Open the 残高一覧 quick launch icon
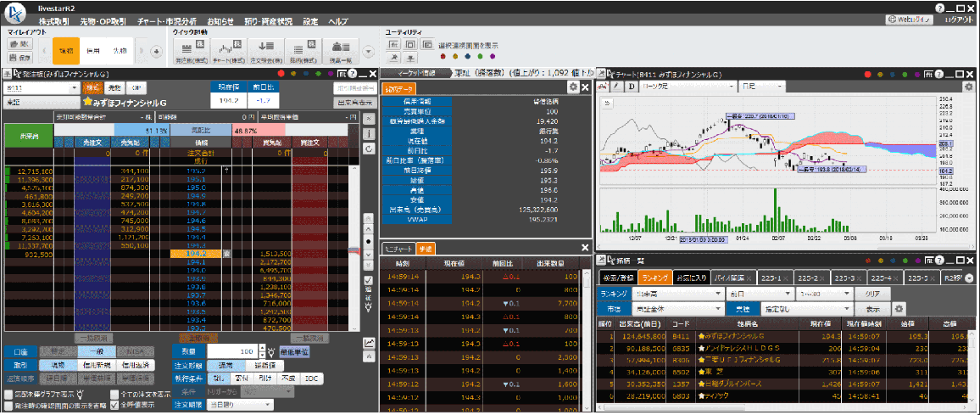Image resolution: width=980 pixels, height=415 pixels. [x=341, y=51]
